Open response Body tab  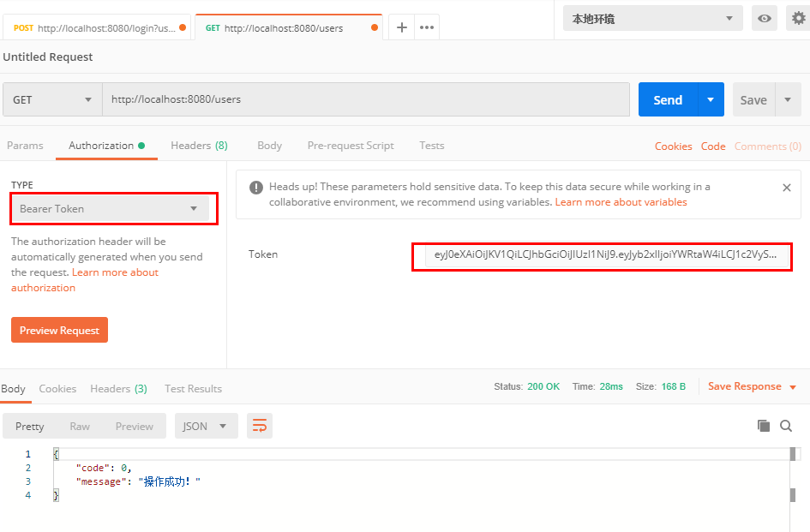coord(14,389)
